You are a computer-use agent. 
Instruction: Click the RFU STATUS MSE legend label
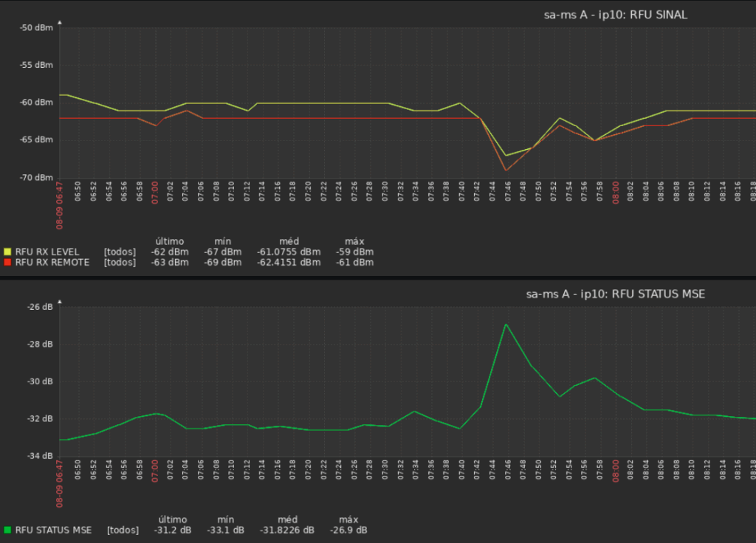click(53, 530)
